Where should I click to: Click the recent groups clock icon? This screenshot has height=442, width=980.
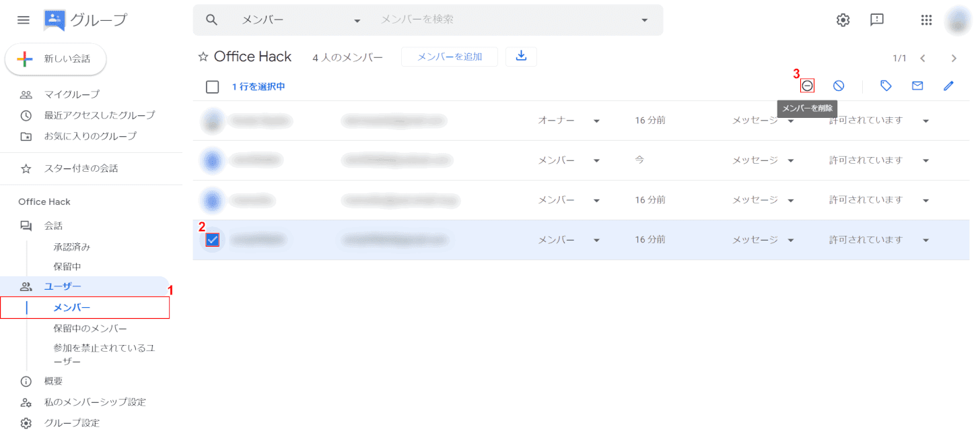tap(26, 115)
